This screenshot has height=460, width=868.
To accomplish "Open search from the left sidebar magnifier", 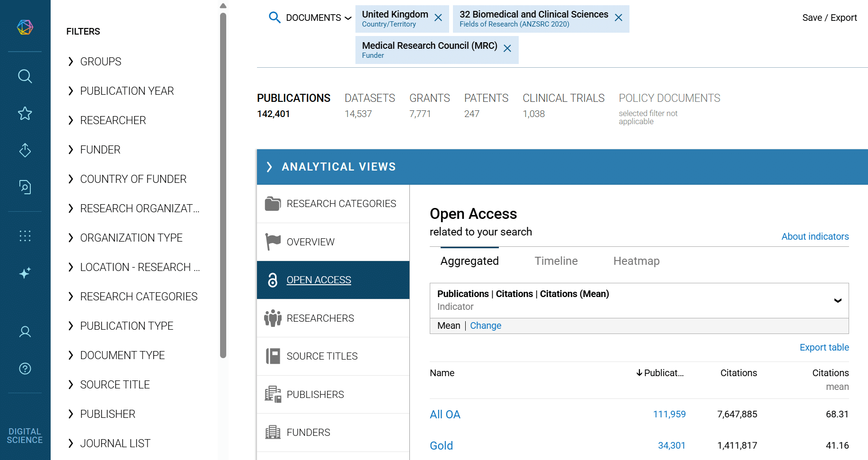I will click(x=25, y=76).
